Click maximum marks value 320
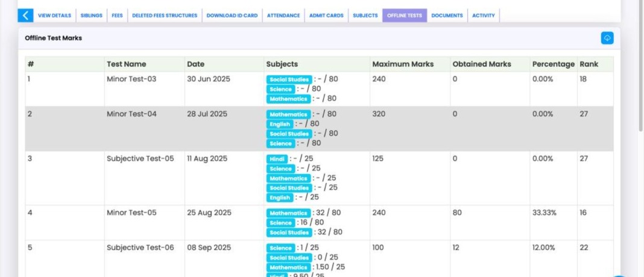644x277 pixels. (x=379, y=114)
